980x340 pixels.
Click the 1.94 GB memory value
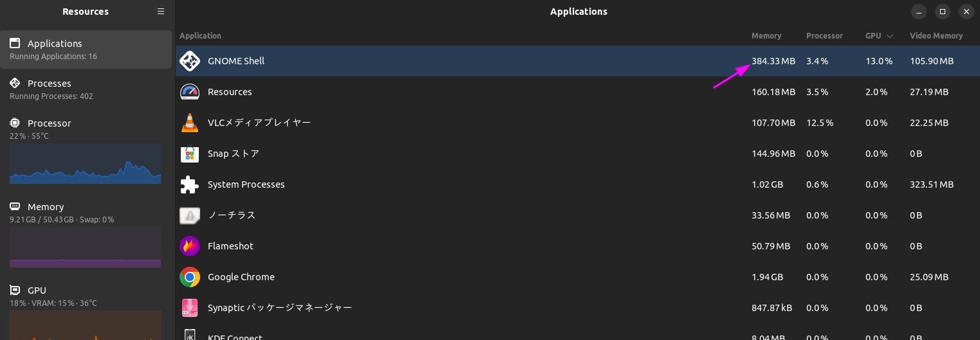[767, 277]
